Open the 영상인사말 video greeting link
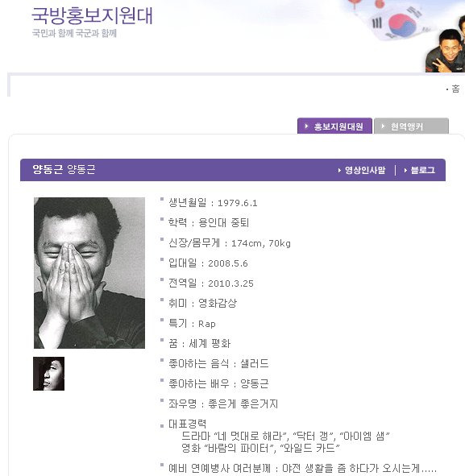Image resolution: width=465 pixels, height=476 pixels. point(365,170)
